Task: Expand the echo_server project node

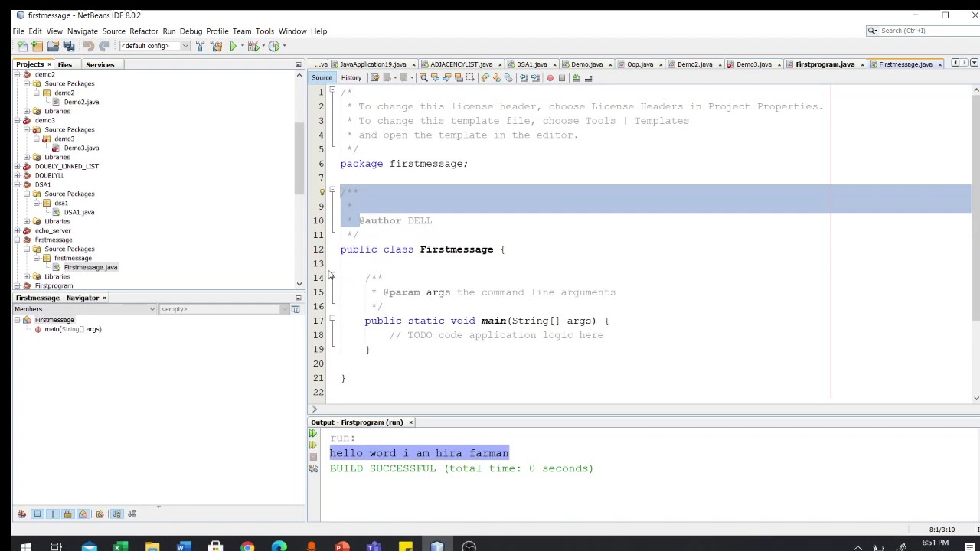Action: (18, 230)
